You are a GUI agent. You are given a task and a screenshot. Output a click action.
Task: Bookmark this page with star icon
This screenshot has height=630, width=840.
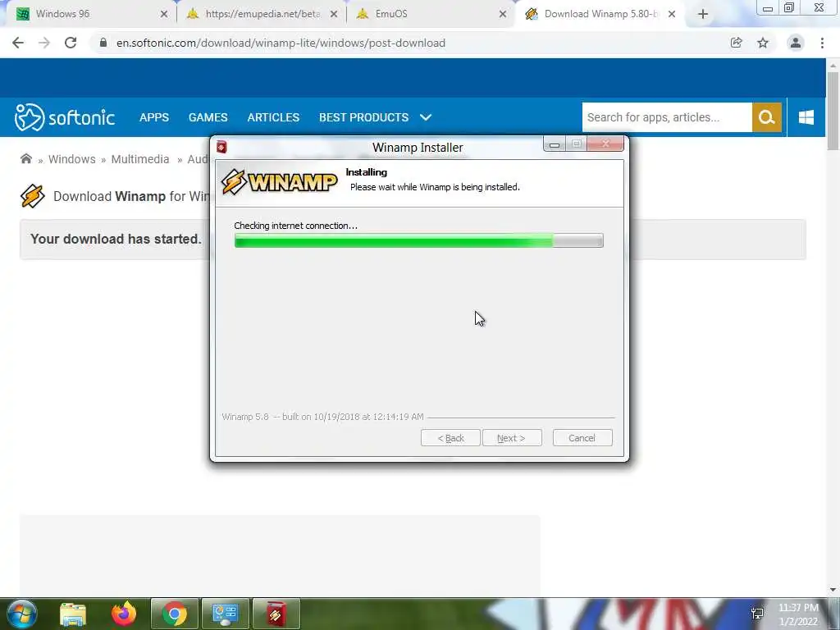(763, 43)
